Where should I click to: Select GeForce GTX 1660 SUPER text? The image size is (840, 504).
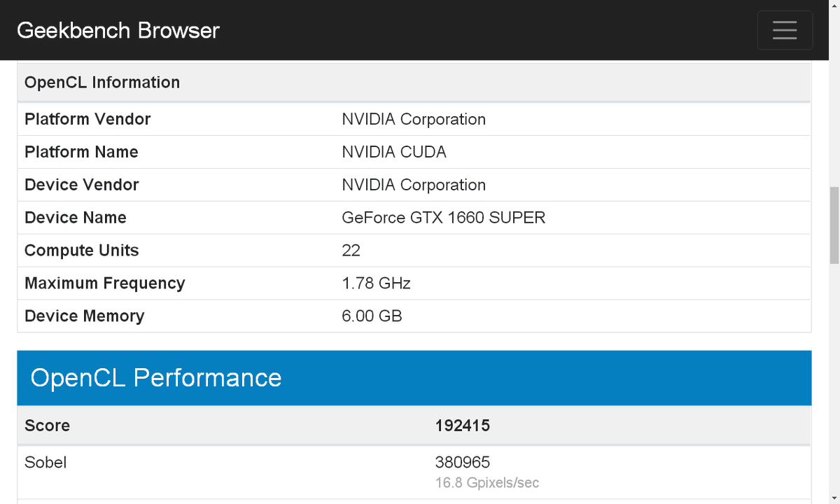click(444, 218)
